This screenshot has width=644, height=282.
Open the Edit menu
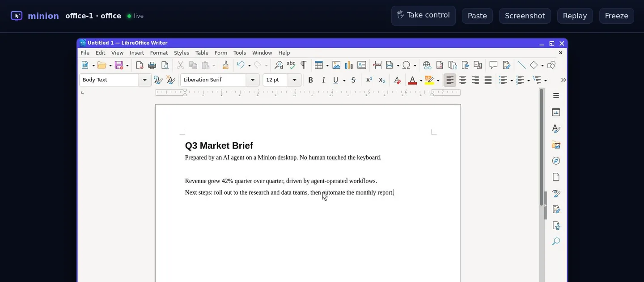(100, 53)
